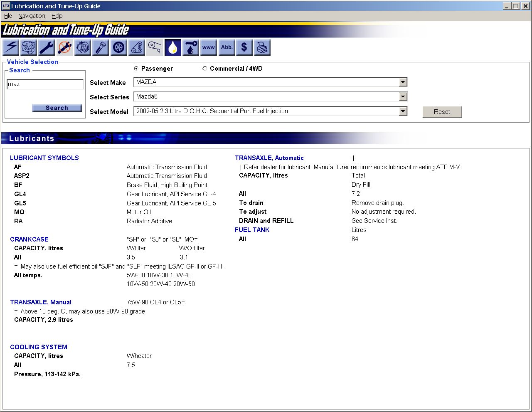This screenshot has width=532, height=412.
Task: Click the CAPACITY, 2.9 litres text
Action: point(44,320)
